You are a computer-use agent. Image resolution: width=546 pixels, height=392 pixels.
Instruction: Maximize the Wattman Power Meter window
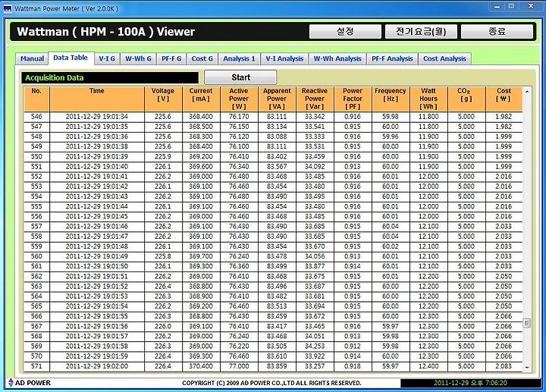(x=512, y=6)
